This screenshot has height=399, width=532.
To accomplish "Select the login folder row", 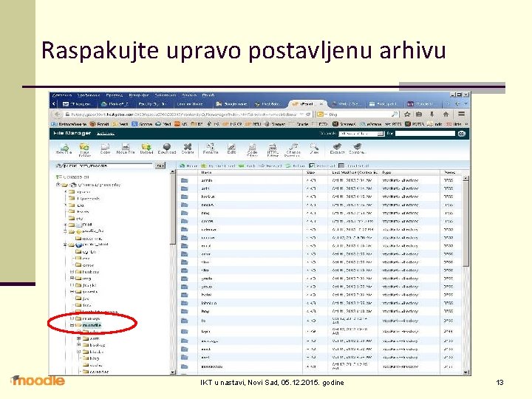I will [320, 332].
